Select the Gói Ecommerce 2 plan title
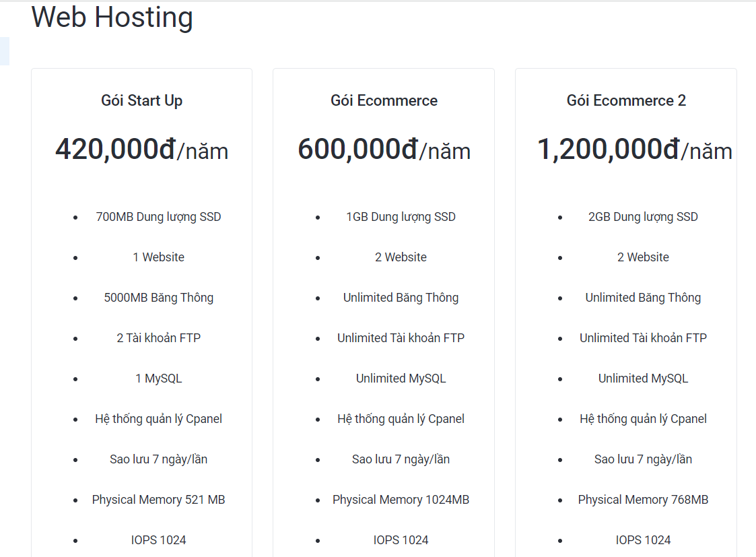756x557 pixels. click(626, 100)
